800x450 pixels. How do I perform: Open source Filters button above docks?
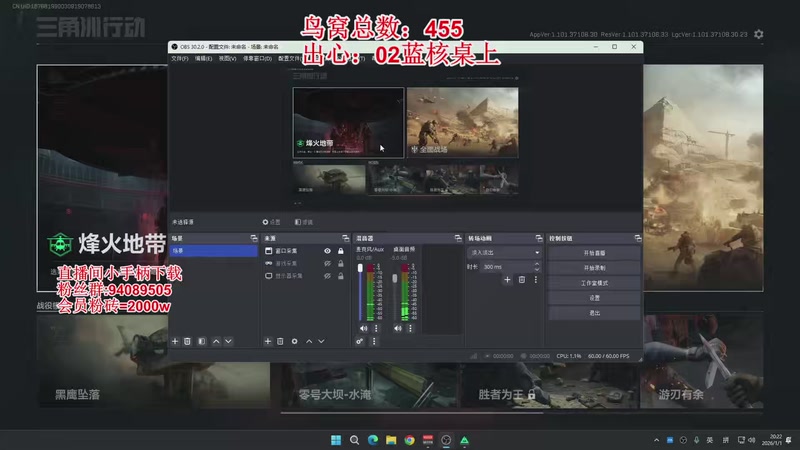pyautogui.click(x=304, y=222)
